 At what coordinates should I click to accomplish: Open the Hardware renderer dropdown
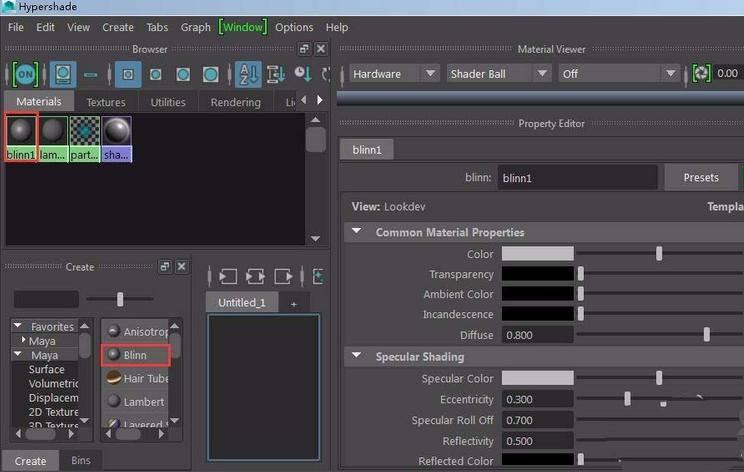coord(394,74)
